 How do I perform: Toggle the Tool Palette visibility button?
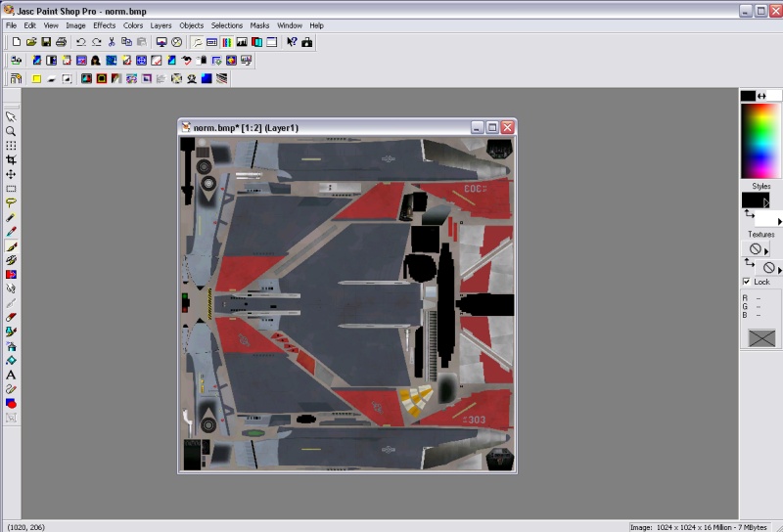coord(198,42)
